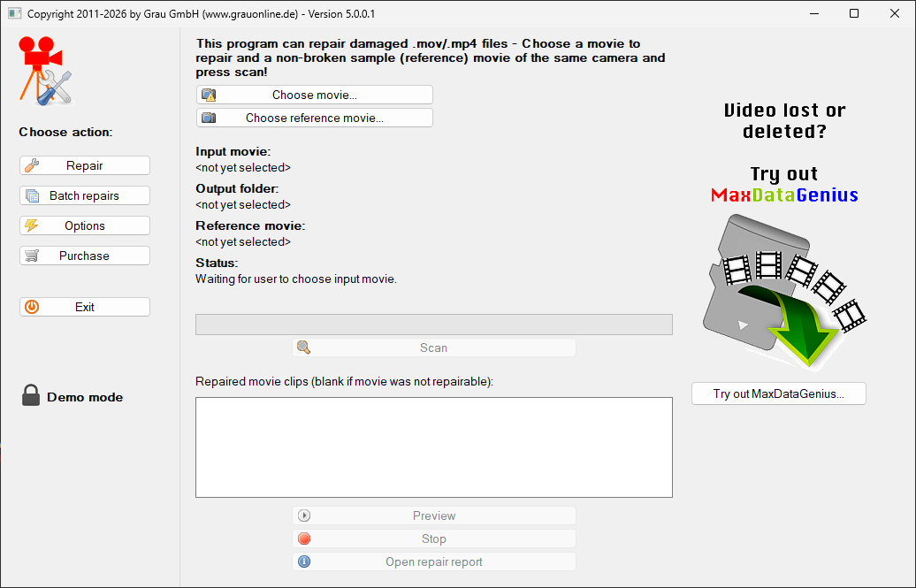Click the Demo mode label
The width and height of the screenshot is (916, 588).
tap(85, 398)
